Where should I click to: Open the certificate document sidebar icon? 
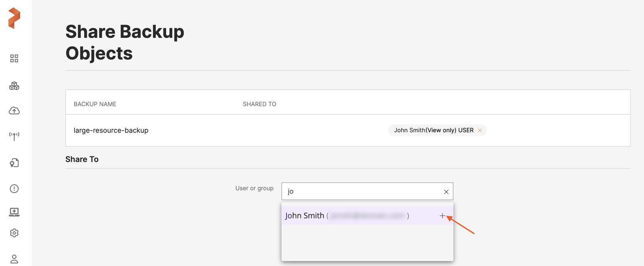point(14,163)
